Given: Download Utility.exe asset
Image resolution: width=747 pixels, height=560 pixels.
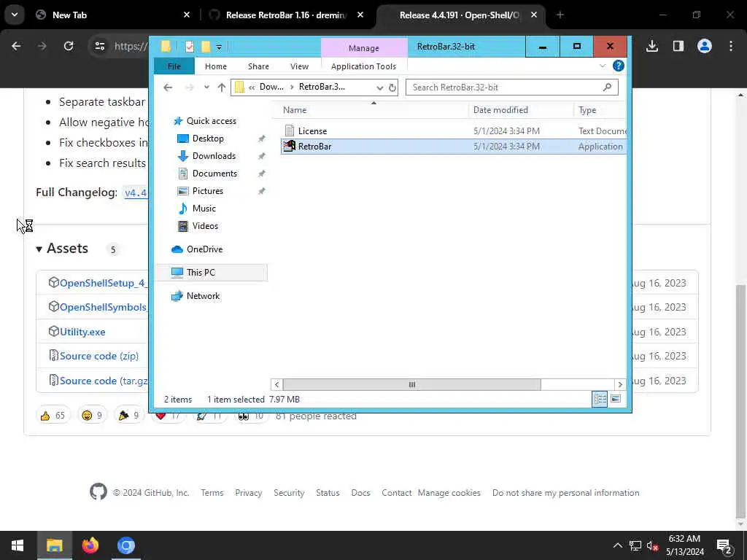Looking at the screenshot, I should pyautogui.click(x=82, y=332).
